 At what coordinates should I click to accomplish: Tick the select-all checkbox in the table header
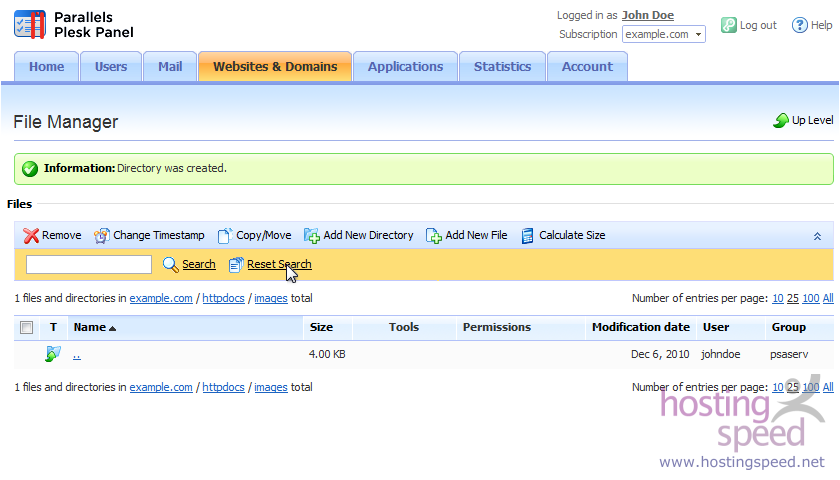tap(26, 327)
